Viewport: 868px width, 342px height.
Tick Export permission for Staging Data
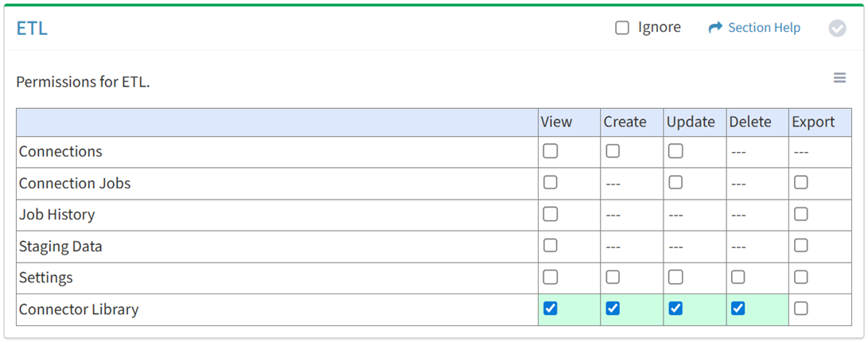point(801,246)
